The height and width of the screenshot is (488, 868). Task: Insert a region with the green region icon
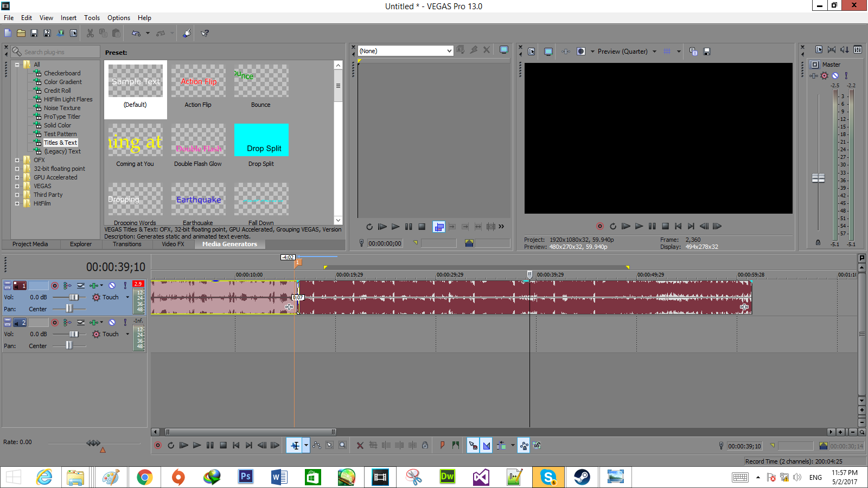[x=456, y=445]
